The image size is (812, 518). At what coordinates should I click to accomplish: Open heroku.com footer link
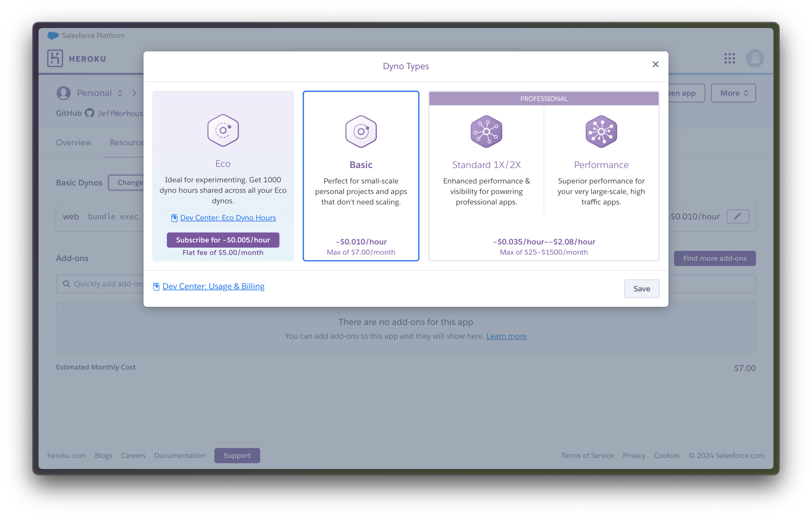tap(66, 455)
